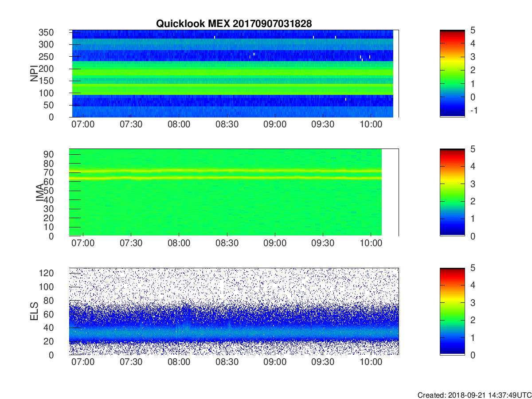Click inside the IMA spectrogram plot

pyautogui.click(x=234, y=192)
